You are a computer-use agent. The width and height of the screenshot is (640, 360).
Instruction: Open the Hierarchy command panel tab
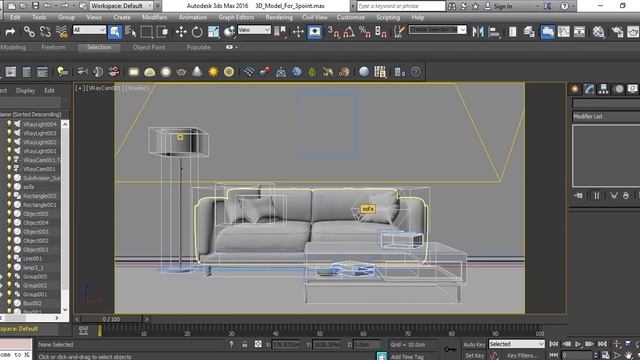603,89
